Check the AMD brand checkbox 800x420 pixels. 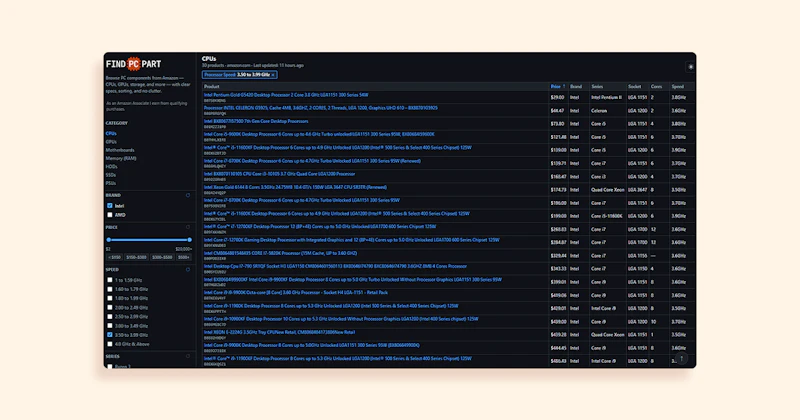point(110,215)
